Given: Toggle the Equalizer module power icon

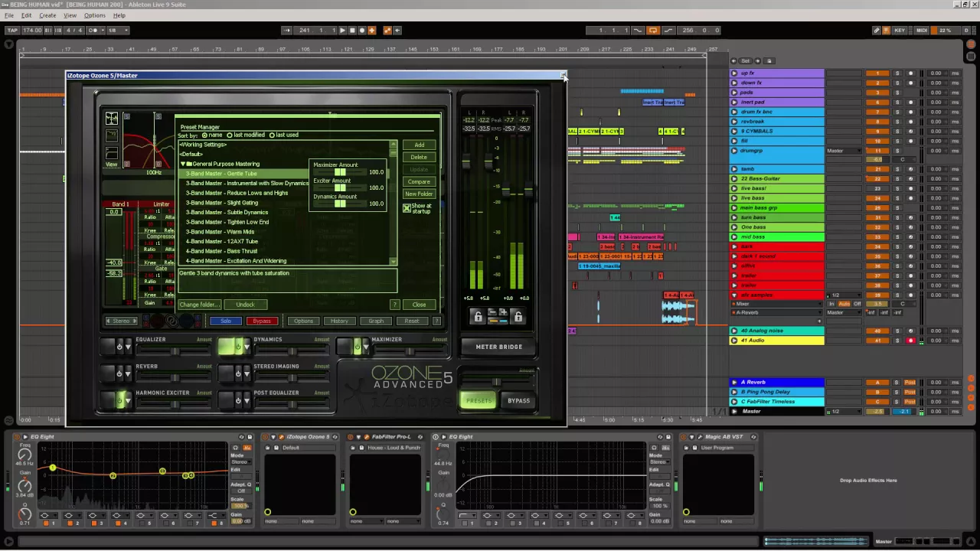Looking at the screenshot, I should pyautogui.click(x=119, y=347).
